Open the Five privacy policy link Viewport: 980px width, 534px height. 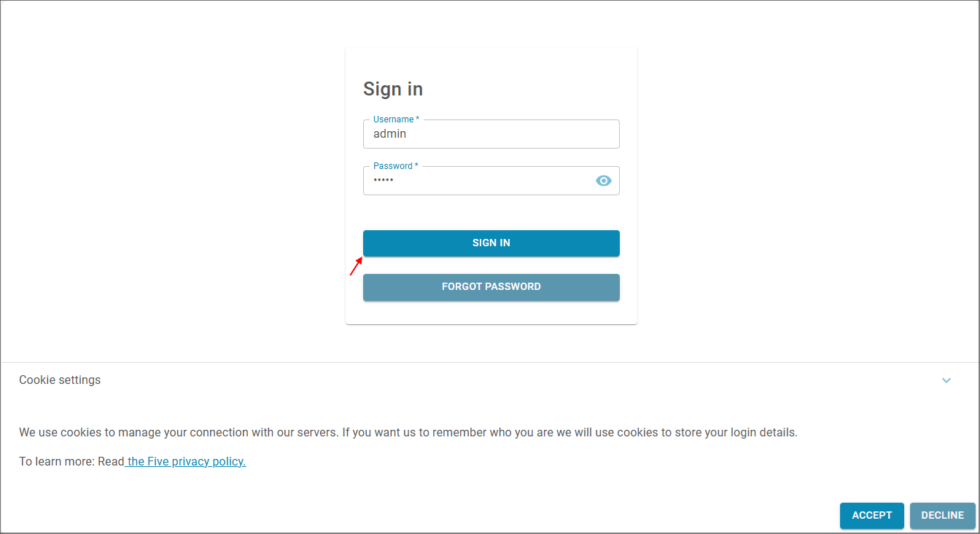point(185,461)
